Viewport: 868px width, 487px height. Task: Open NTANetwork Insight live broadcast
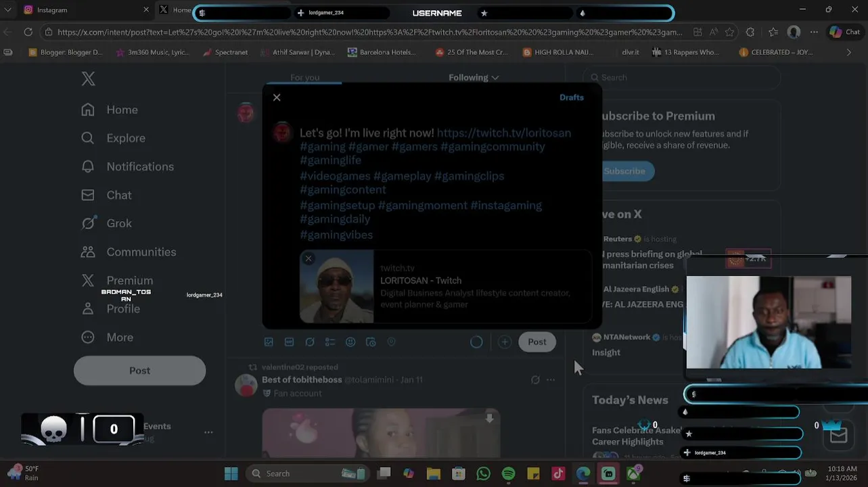point(636,344)
